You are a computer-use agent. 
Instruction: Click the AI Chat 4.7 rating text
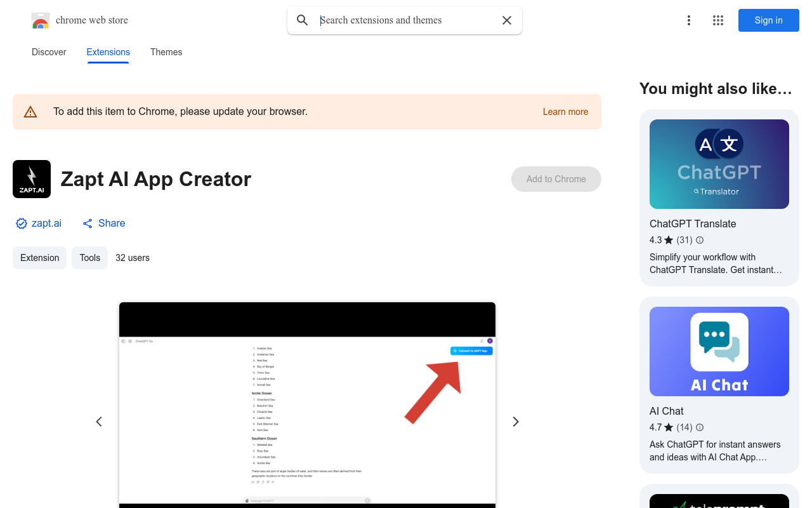click(x=662, y=427)
